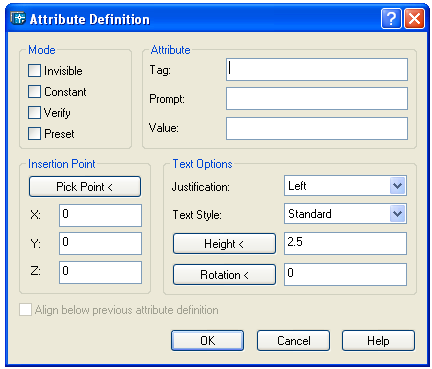The width and height of the screenshot is (432, 369).
Task: Click into the Value text field
Action: [x=317, y=128]
